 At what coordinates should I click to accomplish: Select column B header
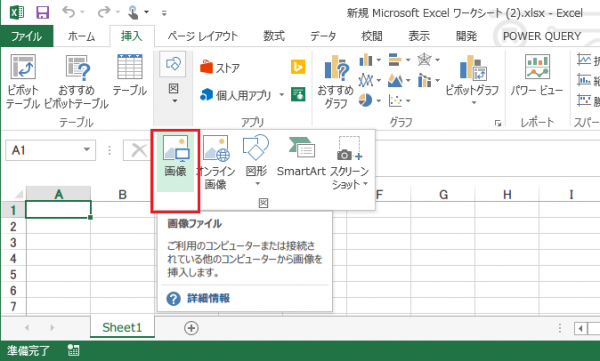click(122, 194)
